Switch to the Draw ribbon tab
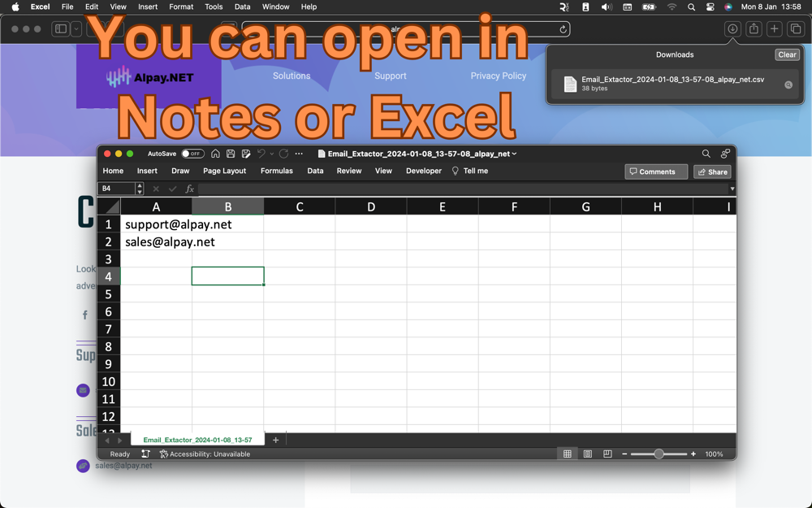The image size is (812, 508). (180, 171)
